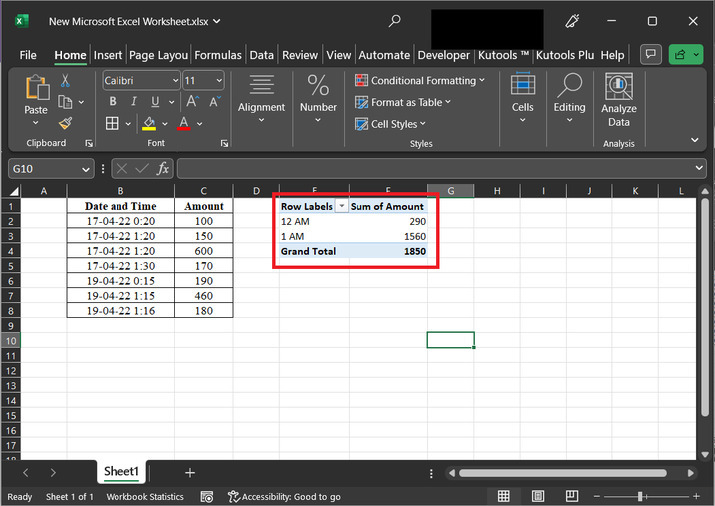Switch to the Insert tab
The width and height of the screenshot is (715, 506).
(108, 55)
